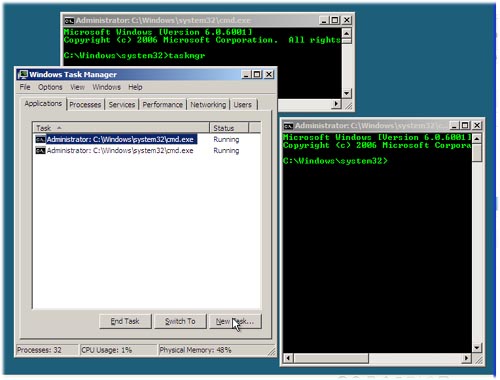
Task: Click the cmd icon of the highlighted task
Action: point(40,139)
